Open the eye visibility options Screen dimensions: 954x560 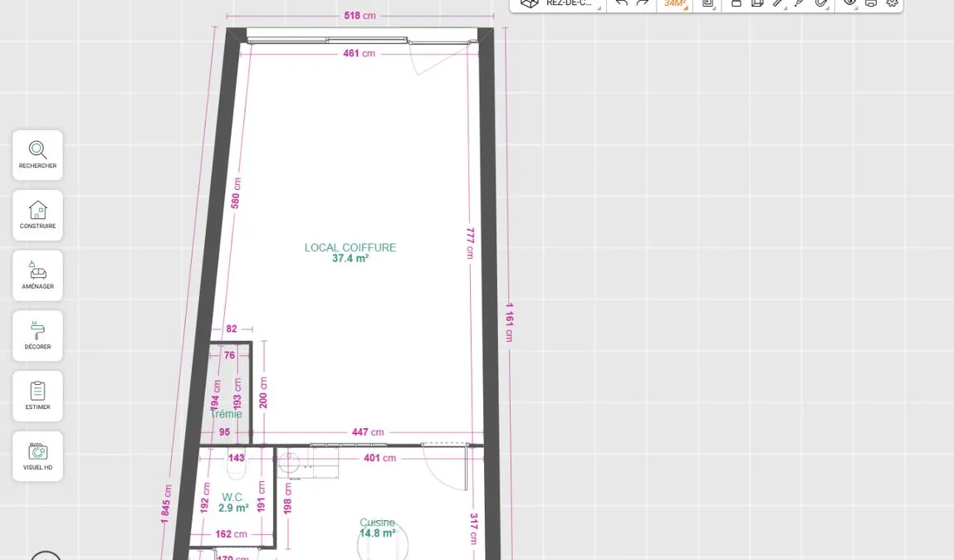click(850, 3)
